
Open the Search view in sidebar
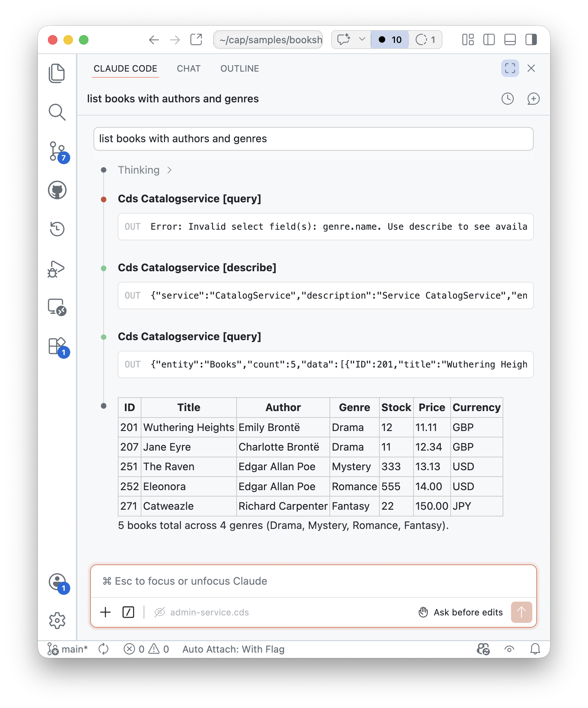57,112
